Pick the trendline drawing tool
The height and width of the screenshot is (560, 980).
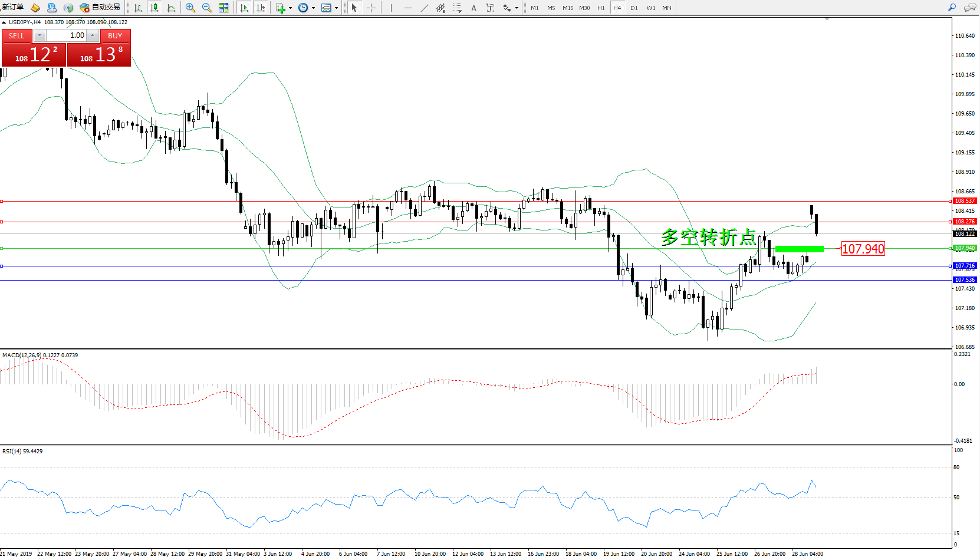tap(424, 8)
